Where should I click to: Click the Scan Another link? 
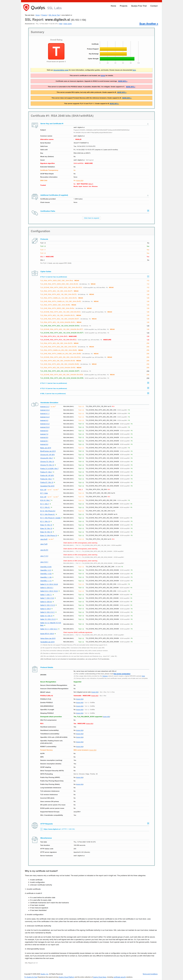point(149,24)
